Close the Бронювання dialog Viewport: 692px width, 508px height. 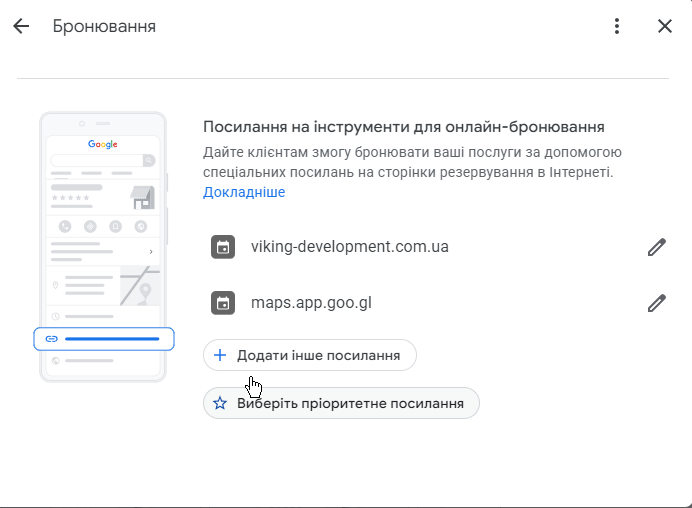[665, 26]
